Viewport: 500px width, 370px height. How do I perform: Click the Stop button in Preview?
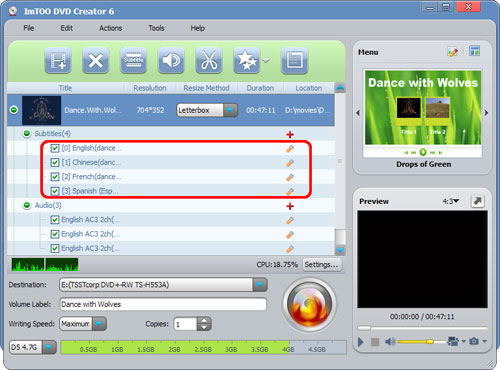coord(375,342)
